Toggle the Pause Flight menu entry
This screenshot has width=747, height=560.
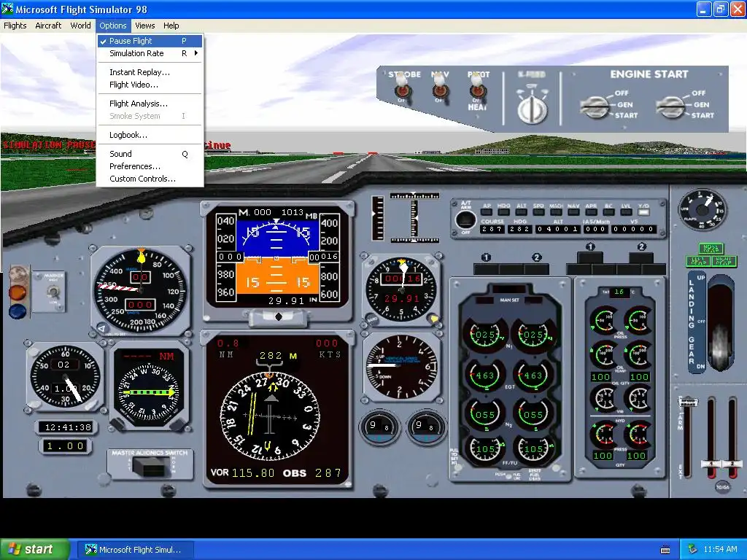pos(150,41)
